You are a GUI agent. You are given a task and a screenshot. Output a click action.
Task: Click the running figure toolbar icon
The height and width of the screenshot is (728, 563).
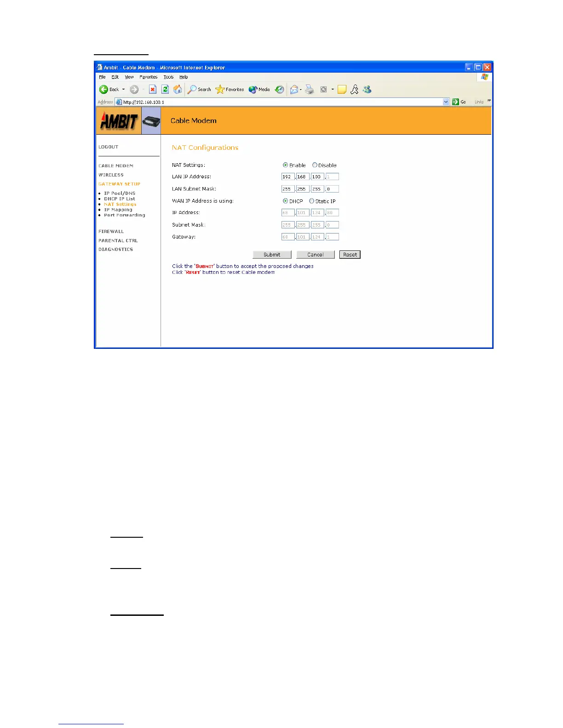click(354, 89)
